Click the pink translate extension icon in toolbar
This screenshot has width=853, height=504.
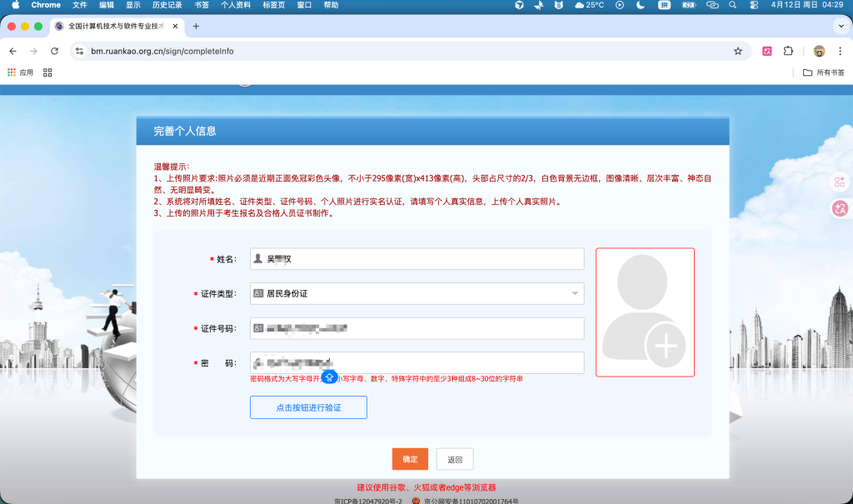point(767,51)
